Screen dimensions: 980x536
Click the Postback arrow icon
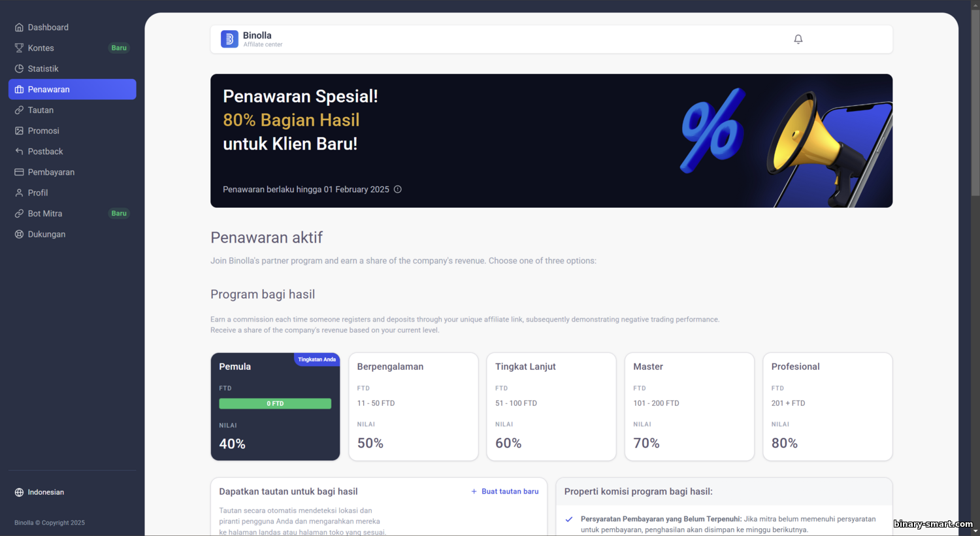pos(19,152)
